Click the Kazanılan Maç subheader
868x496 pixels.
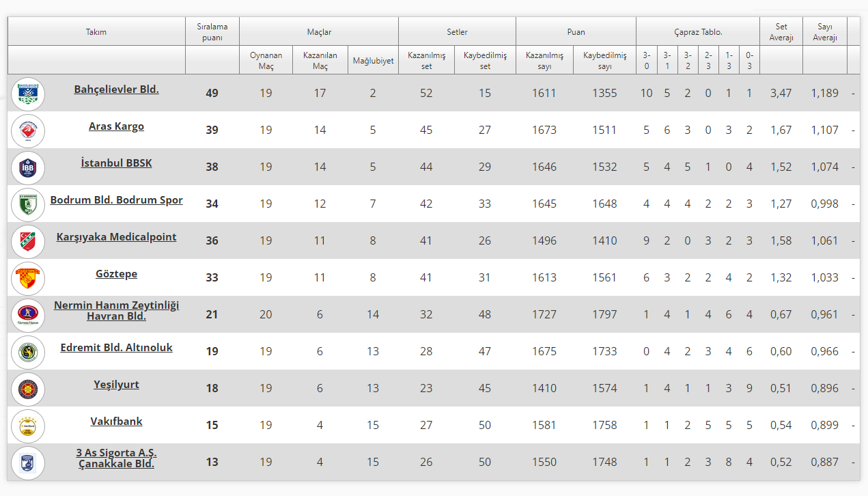(x=320, y=61)
